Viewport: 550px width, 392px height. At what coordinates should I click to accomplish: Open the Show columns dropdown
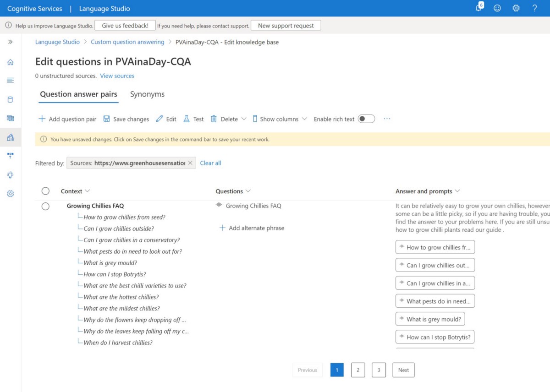pyautogui.click(x=280, y=119)
